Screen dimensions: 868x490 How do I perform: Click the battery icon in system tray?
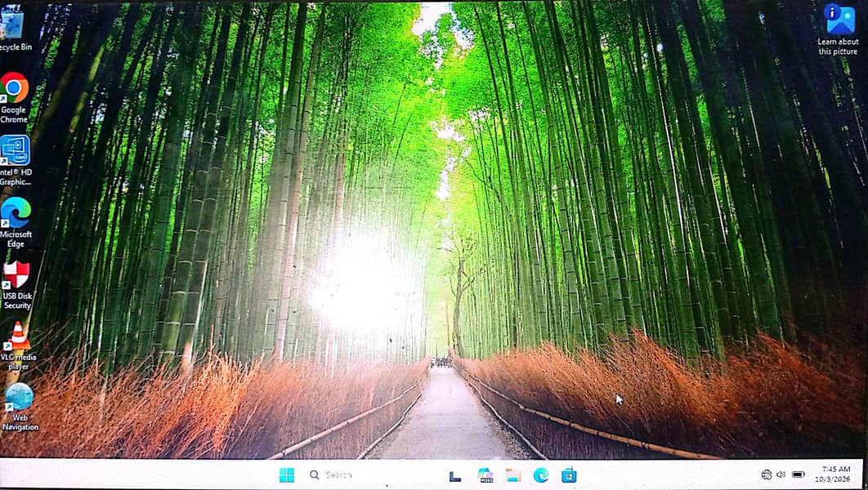[799, 474]
